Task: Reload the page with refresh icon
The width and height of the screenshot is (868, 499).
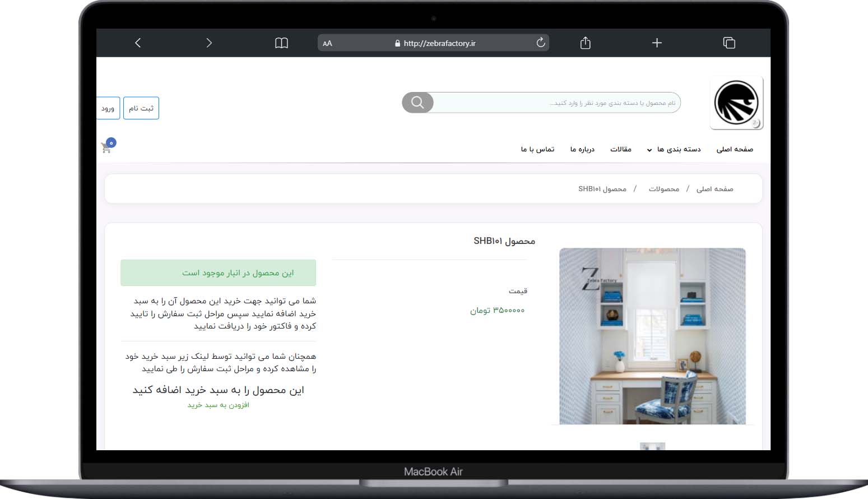Action: click(540, 43)
